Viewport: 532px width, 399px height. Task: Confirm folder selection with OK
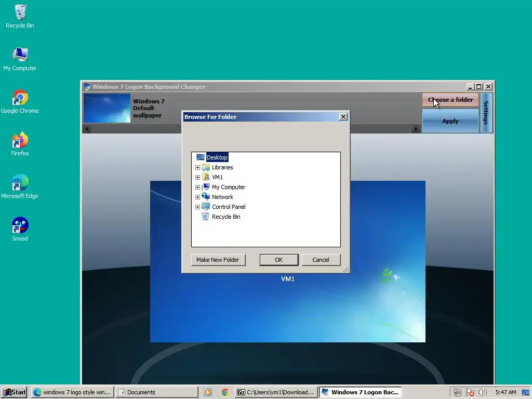tap(279, 260)
